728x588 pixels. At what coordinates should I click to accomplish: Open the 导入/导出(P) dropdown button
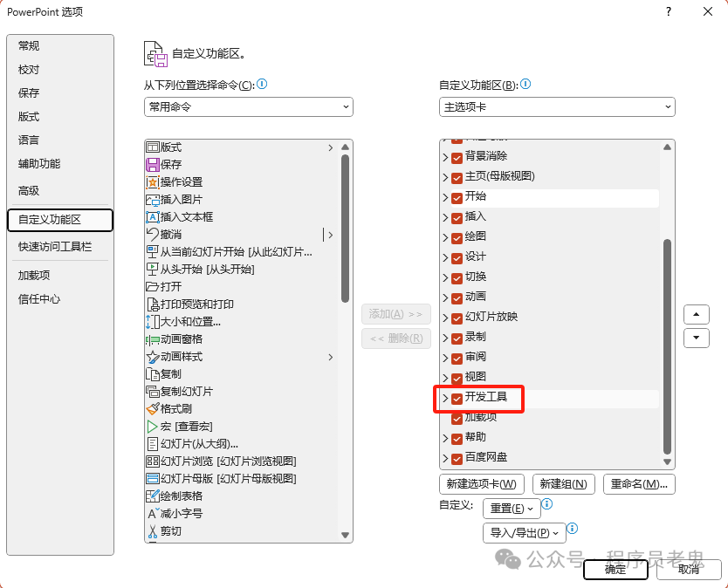[525, 533]
